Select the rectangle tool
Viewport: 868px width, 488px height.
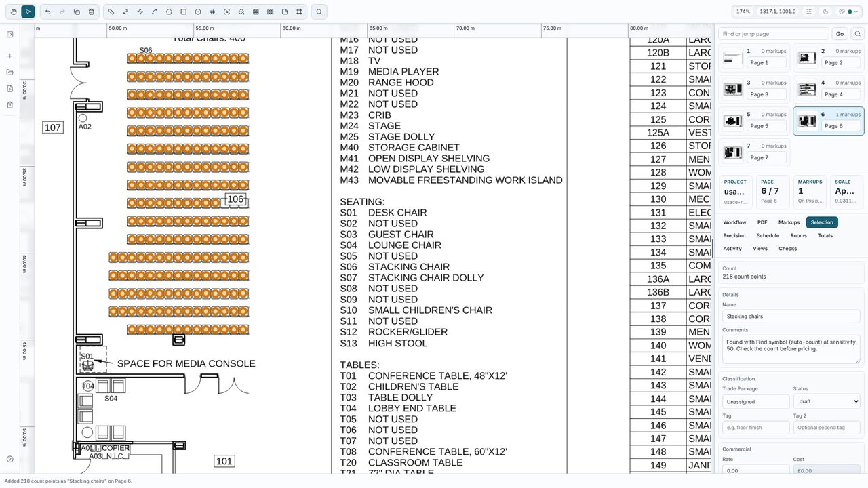pyautogui.click(x=184, y=12)
